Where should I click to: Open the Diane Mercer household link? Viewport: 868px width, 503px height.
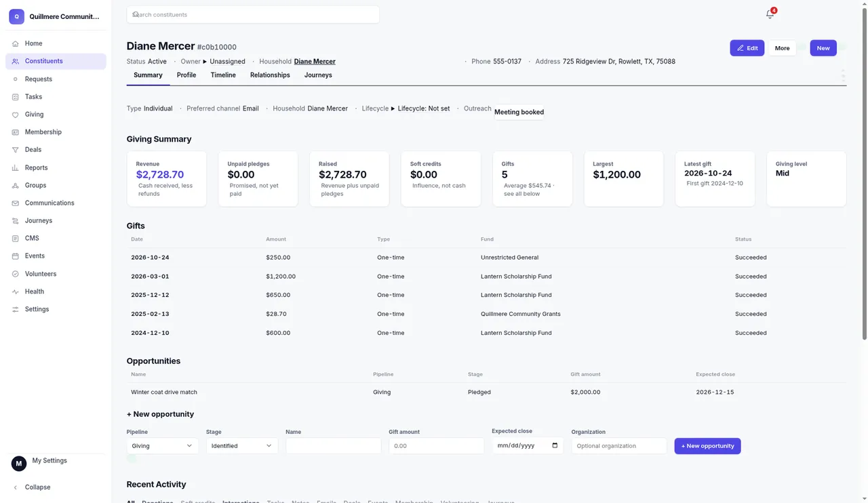[x=315, y=62]
